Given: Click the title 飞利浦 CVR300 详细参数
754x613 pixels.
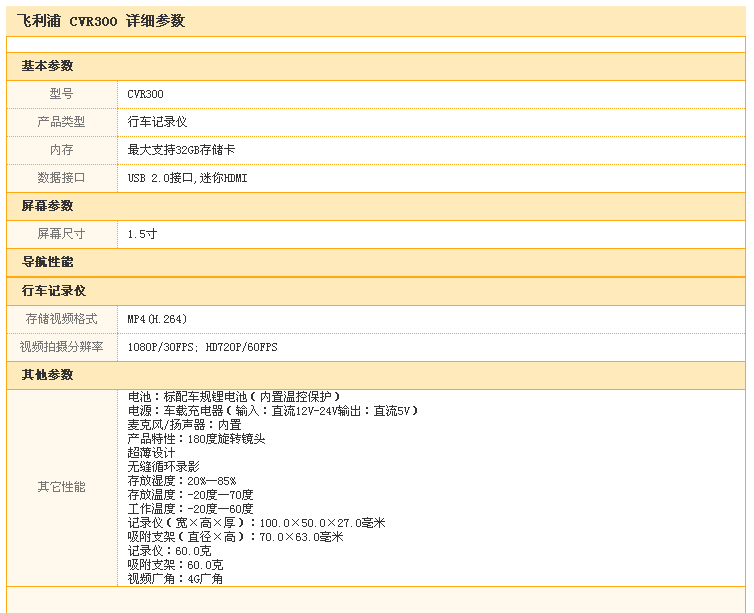Looking at the screenshot, I should click(101, 21).
